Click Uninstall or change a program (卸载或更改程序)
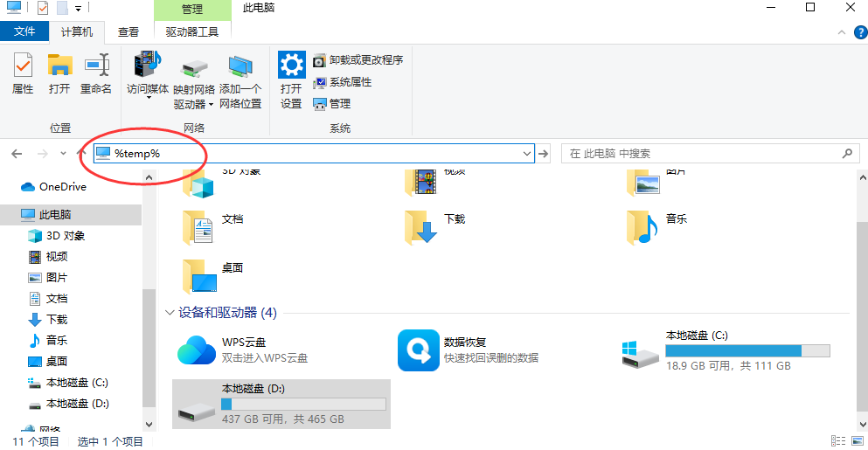Screen dimensions: 868x450 (x=358, y=59)
